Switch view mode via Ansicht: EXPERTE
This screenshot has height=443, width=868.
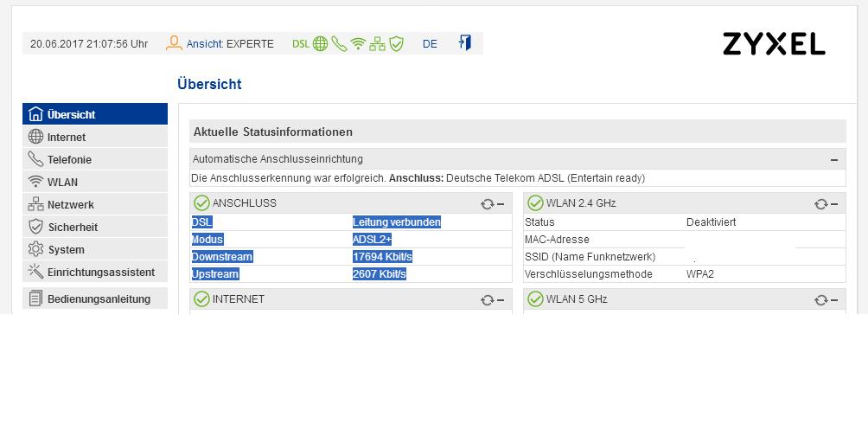[x=230, y=44]
